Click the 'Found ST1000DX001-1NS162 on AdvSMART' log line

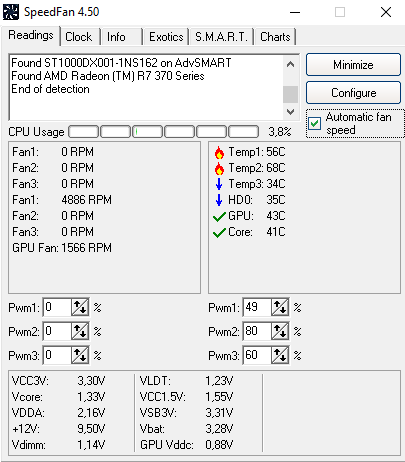pos(121,63)
